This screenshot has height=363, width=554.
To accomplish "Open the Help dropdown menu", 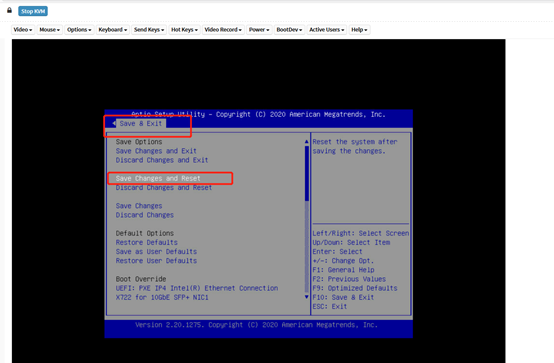I will pos(359,30).
